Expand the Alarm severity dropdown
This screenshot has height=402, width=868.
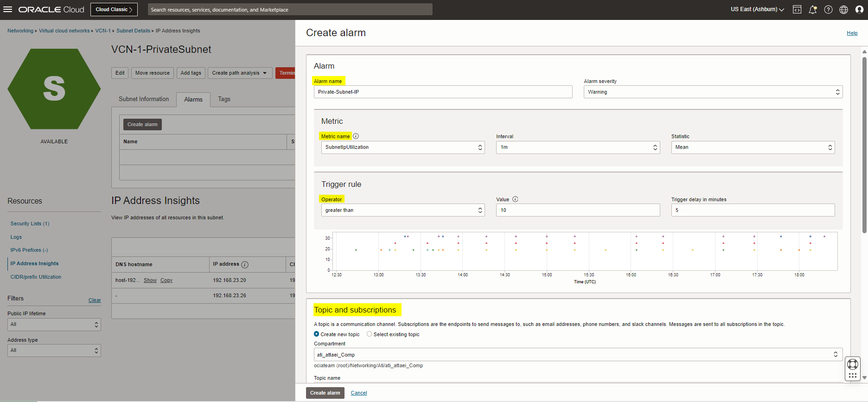point(713,92)
